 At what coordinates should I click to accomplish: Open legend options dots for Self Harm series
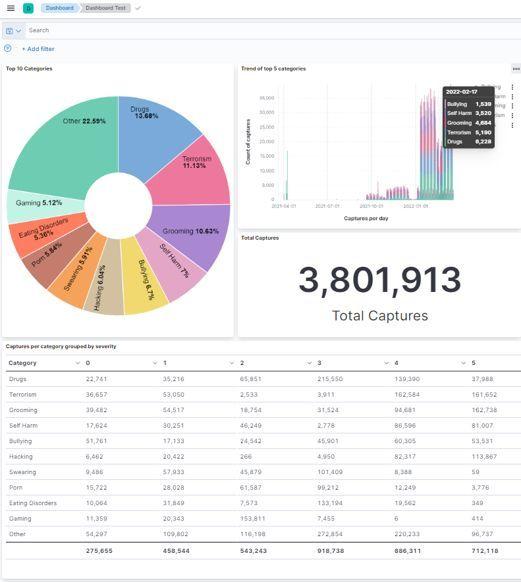click(512, 97)
